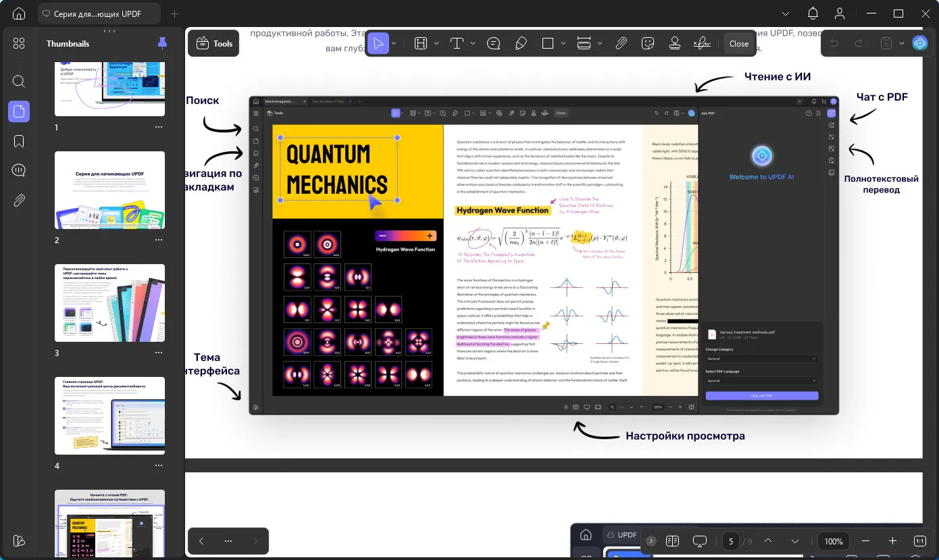This screenshot has width=939, height=560.
Task: Select the attachment paperclip tool in toolbar
Action: pos(621,43)
